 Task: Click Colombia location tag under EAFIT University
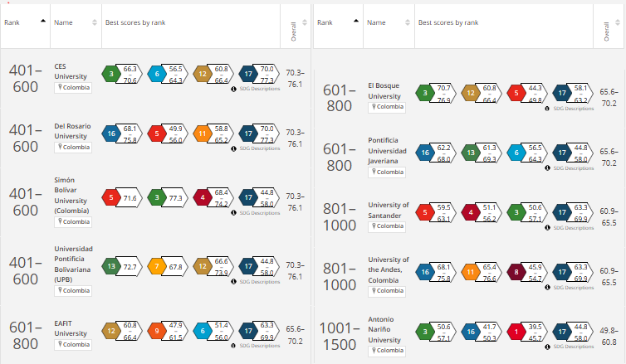click(73, 344)
